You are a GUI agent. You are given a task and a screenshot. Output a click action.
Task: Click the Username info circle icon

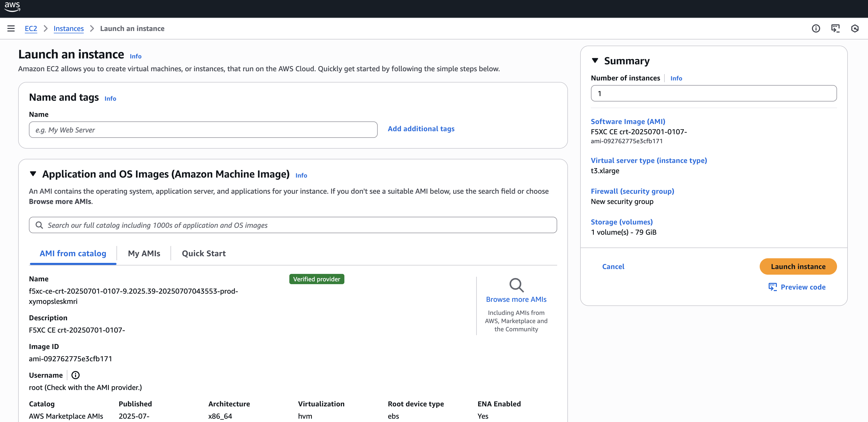coord(76,375)
